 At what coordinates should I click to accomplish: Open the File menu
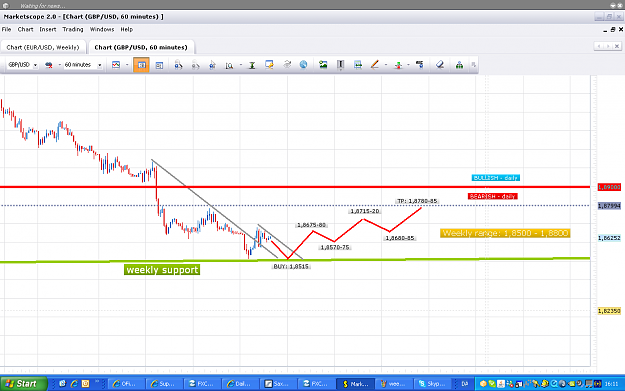click(6, 29)
